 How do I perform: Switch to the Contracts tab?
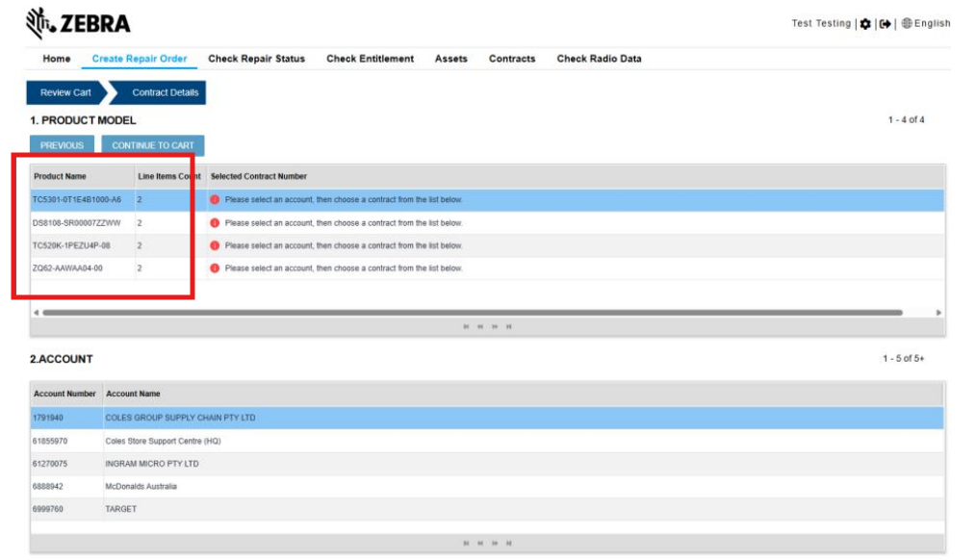click(x=512, y=59)
